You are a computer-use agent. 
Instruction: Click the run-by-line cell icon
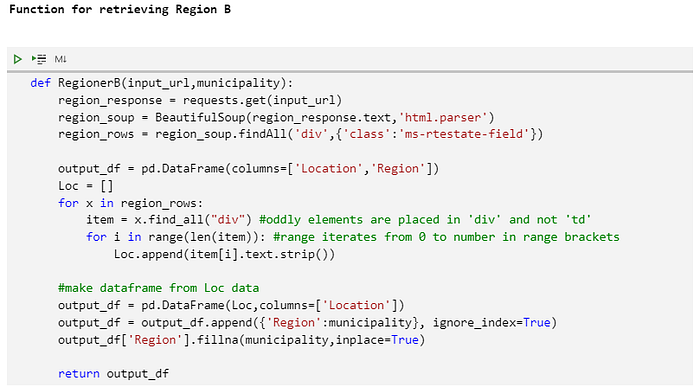click(x=39, y=59)
